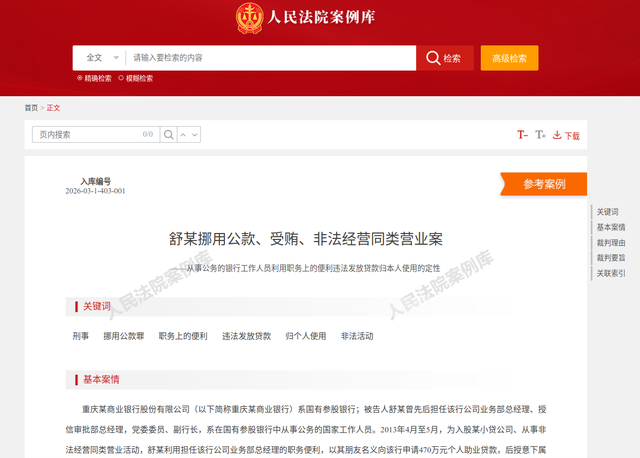
Task: Click the red 检索 search button
Action: pos(445,58)
